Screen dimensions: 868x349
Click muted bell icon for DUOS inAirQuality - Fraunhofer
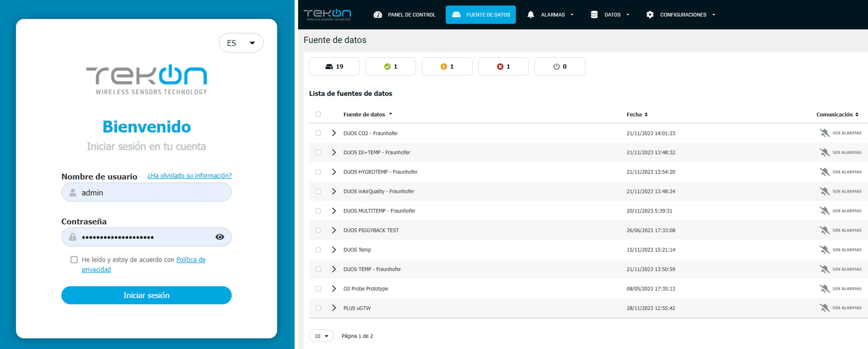click(x=824, y=191)
